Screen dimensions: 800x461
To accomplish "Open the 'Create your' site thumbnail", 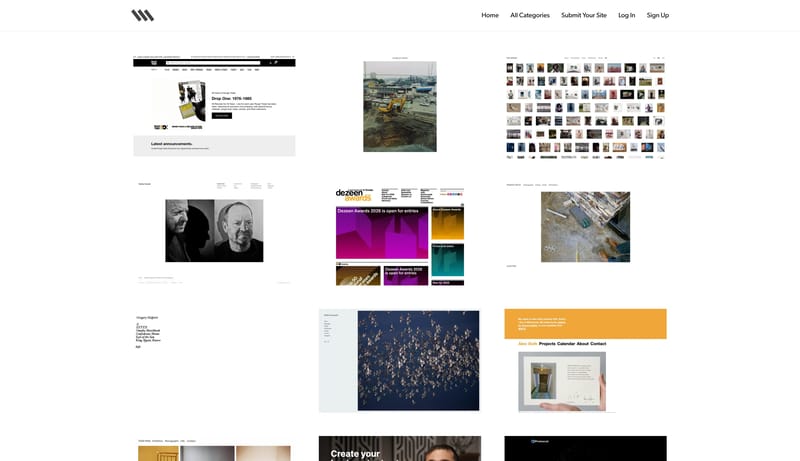I will pos(399,448).
